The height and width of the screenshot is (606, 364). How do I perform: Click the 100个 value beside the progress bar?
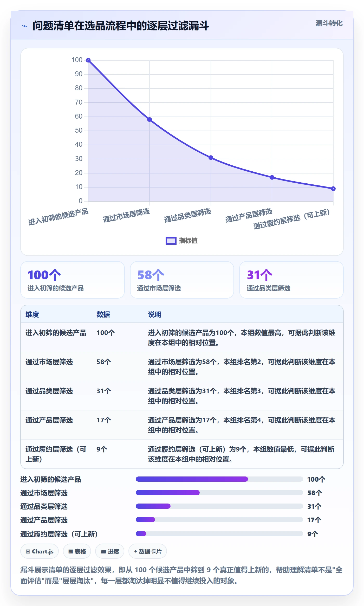pos(316,479)
